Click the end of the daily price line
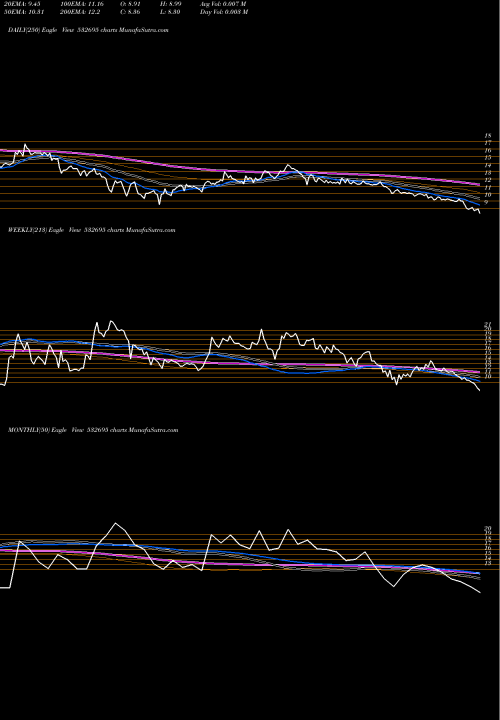 (480, 213)
